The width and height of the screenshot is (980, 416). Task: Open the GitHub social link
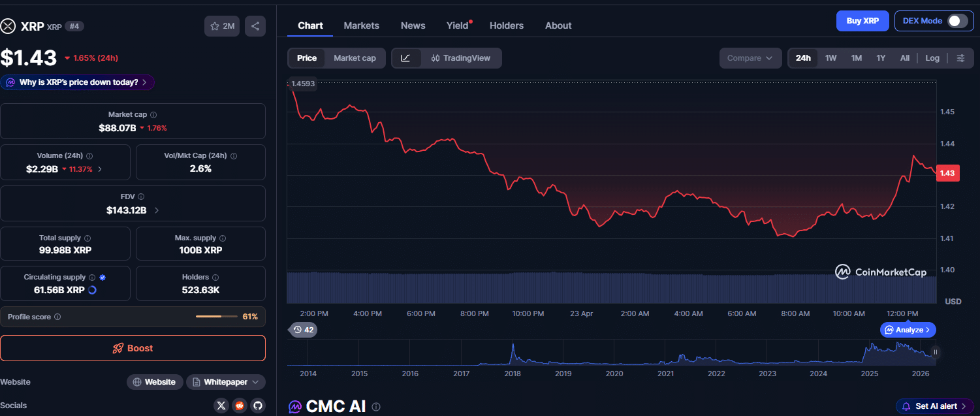point(258,406)
